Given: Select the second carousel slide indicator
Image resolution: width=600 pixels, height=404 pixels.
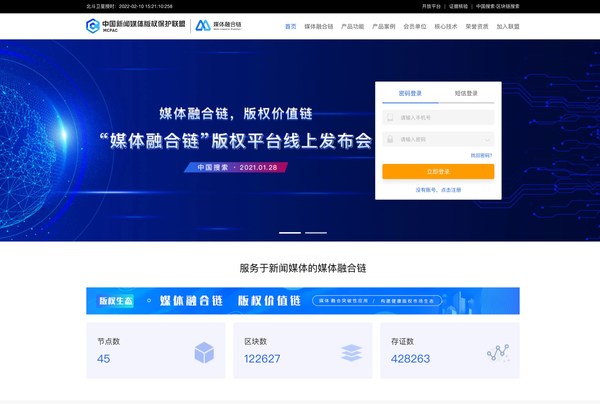Looking at the screenshot, I should coord(316,232).
